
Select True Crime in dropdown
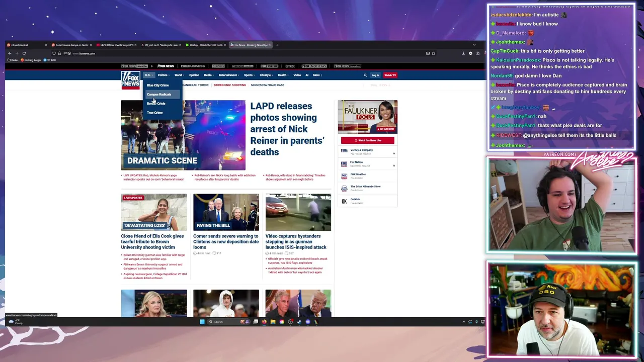(x=154, y=113)
